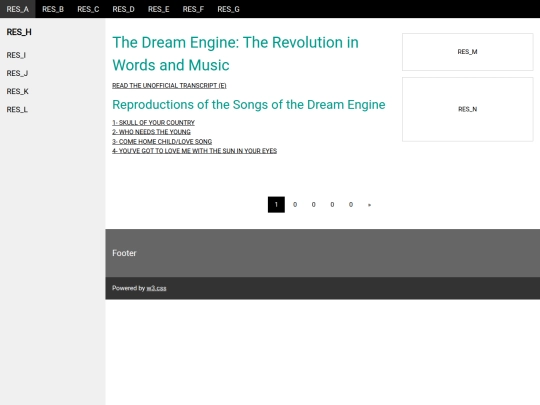This screenshot has height=405, width=540.
Task: Choose the RES_E menu item
Action: [x=158, y=9]
